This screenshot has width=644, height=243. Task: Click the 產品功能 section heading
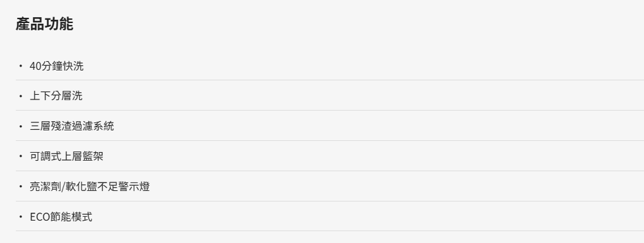[44, 24]
